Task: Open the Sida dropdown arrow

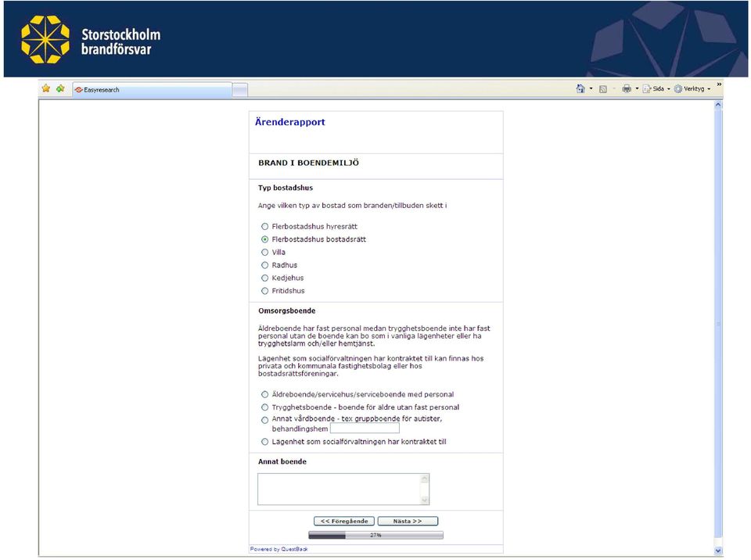Action: (669, 89)
